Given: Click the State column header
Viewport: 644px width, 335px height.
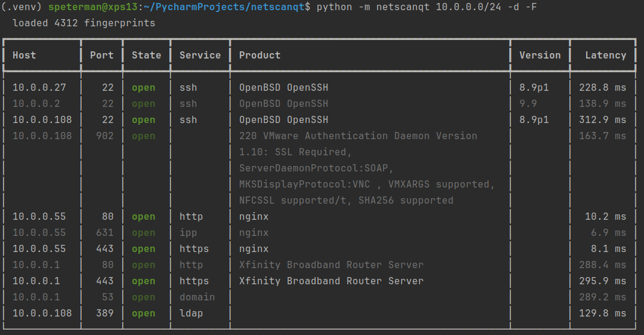Looking at the screenshot, I should (146, 55).
